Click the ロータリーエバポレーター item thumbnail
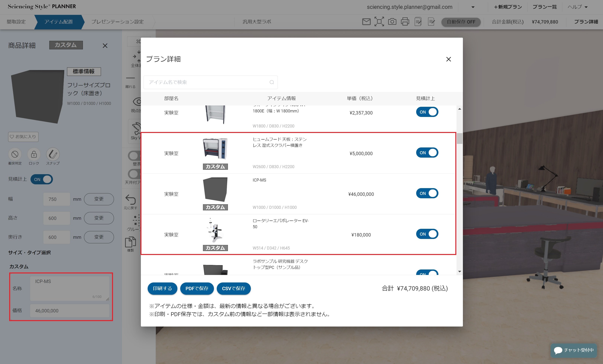Screen dimensions: 603x364 point(215,230)
